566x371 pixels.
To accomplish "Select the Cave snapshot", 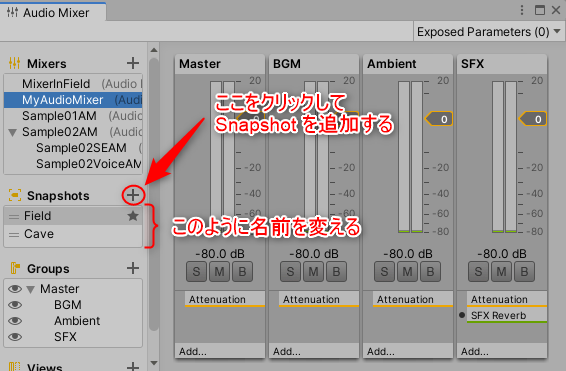I will pyautogui.click(x=73, y=234).
